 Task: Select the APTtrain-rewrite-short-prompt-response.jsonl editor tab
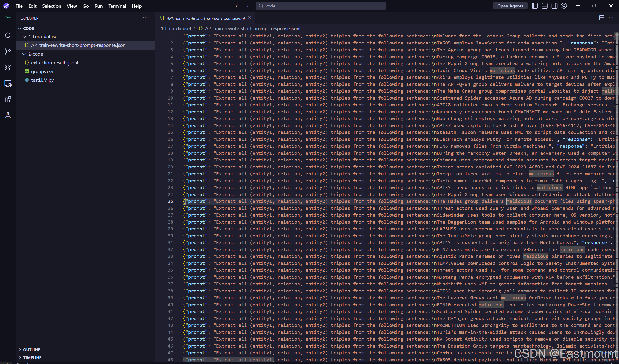[205, 18]
